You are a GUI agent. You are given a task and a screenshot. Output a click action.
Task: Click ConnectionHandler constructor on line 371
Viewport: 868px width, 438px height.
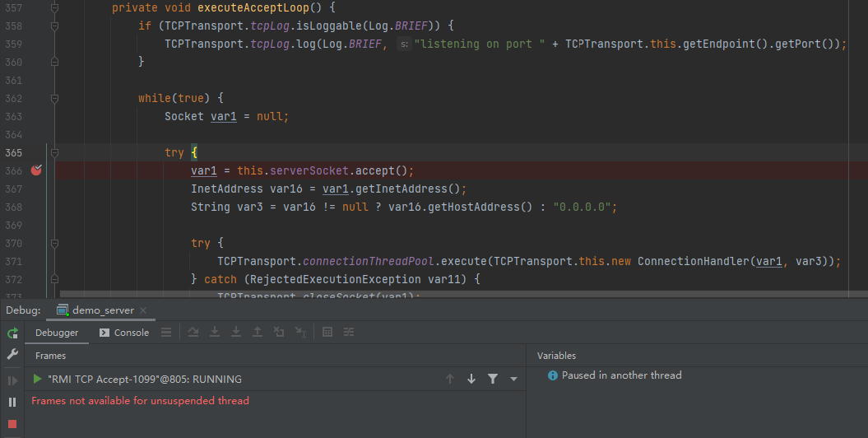(x=693, y=261)
